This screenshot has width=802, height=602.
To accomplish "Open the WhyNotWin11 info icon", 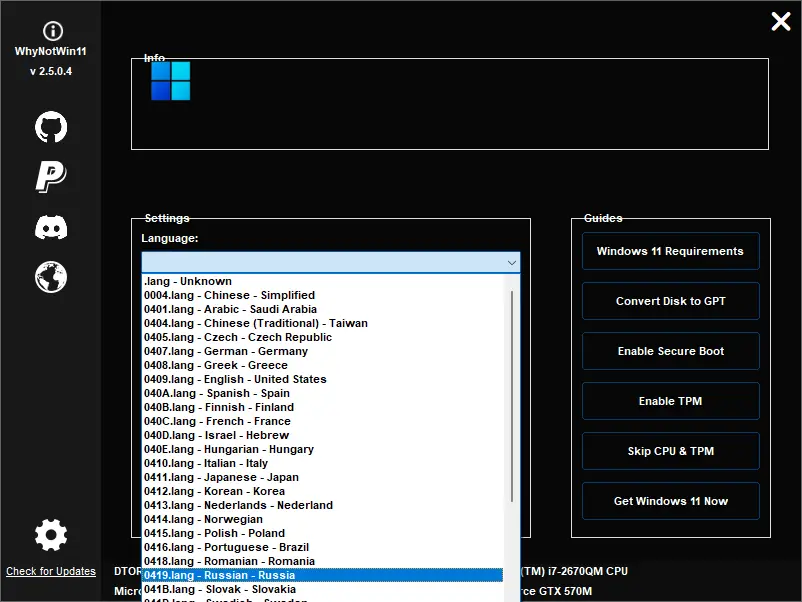I will coord(53,31).
